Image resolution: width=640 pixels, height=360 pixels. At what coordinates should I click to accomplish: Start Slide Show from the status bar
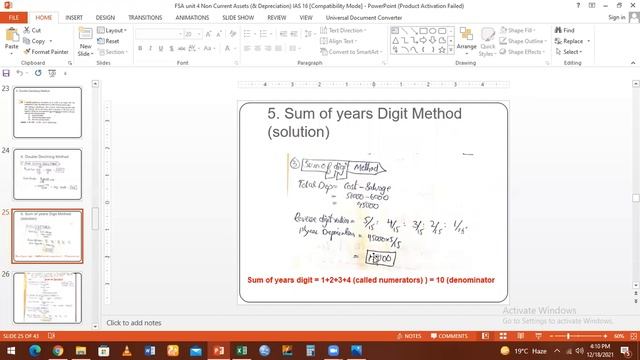(538, 336)
